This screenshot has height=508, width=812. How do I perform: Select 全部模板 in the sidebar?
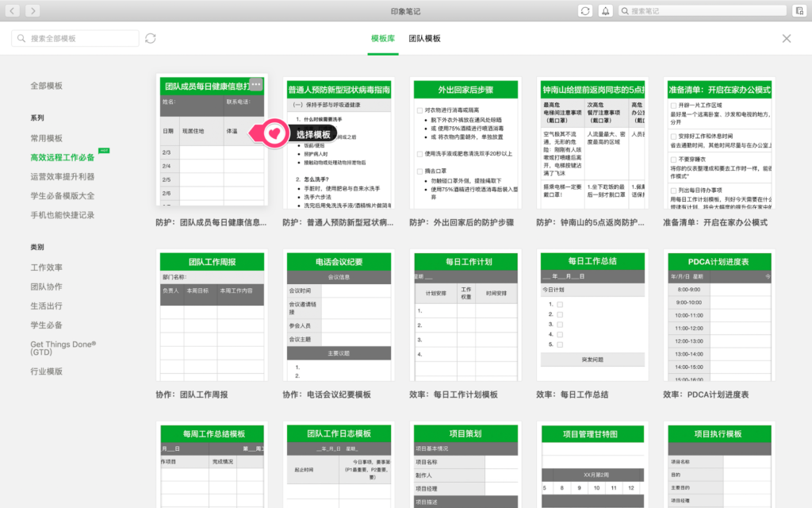coord(46,86)
